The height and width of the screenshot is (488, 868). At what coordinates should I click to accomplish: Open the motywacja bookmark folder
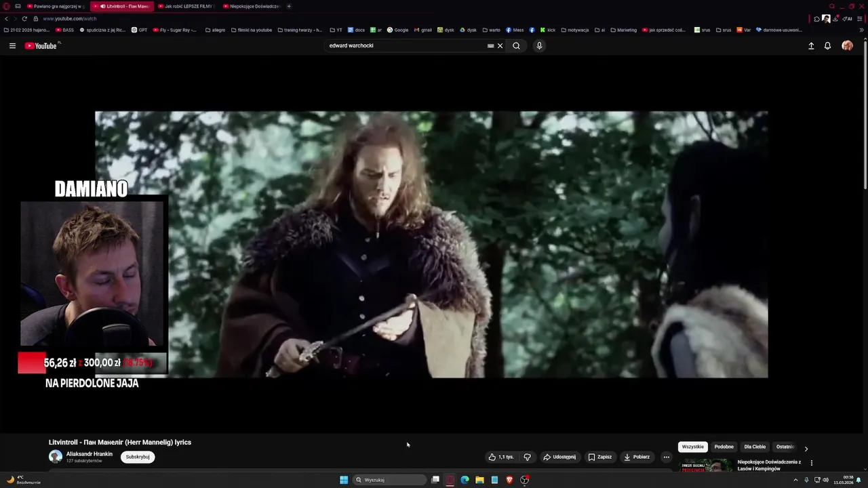575,30
